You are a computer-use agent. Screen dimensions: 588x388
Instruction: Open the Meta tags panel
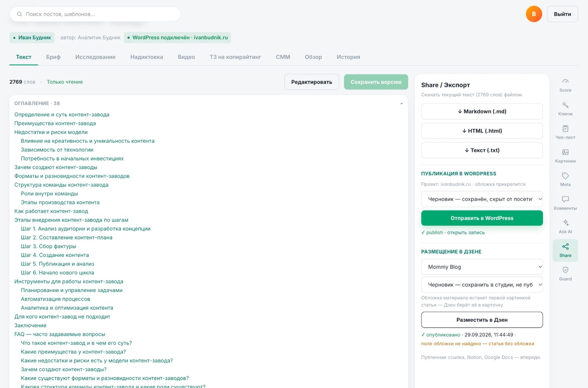coord(565,179)
